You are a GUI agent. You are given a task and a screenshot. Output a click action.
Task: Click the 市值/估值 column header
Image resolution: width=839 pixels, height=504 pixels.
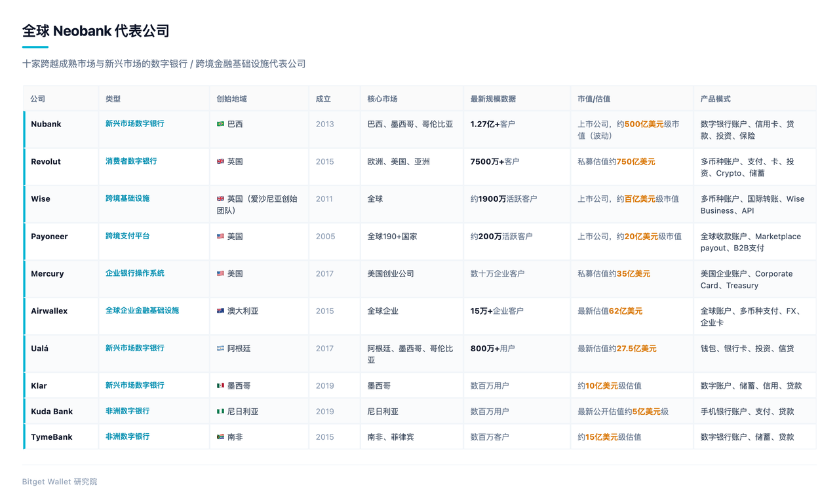click(594, 99)
